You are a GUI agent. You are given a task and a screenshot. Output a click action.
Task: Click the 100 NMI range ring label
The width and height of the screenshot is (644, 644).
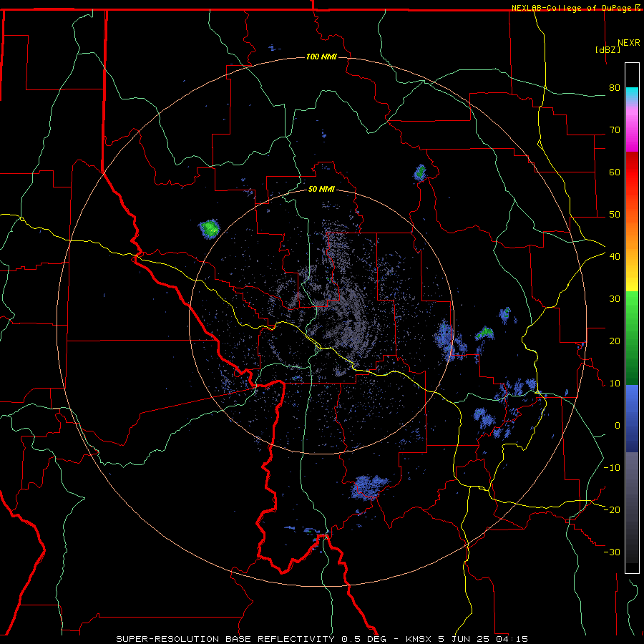(x=321, y=57)
